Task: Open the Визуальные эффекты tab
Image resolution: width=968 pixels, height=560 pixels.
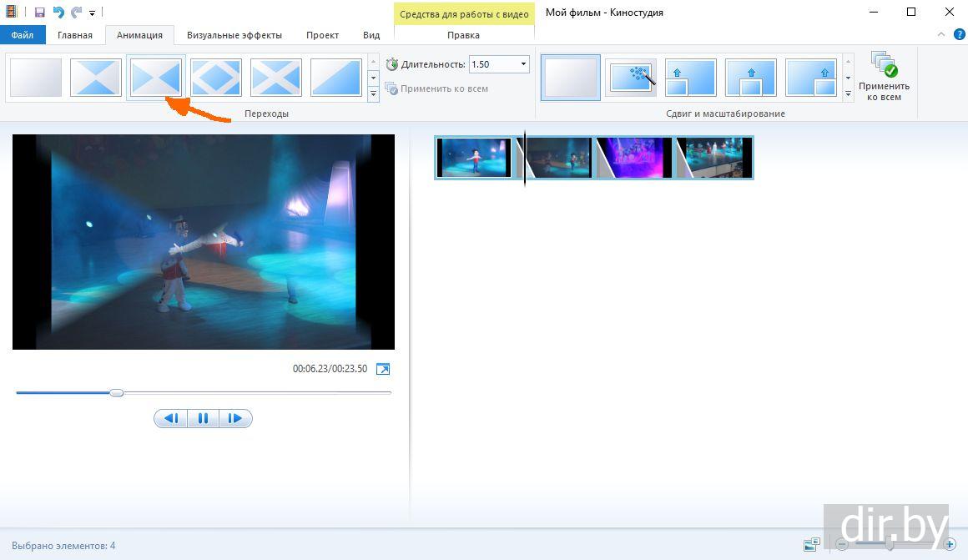Action: [234, 35]
